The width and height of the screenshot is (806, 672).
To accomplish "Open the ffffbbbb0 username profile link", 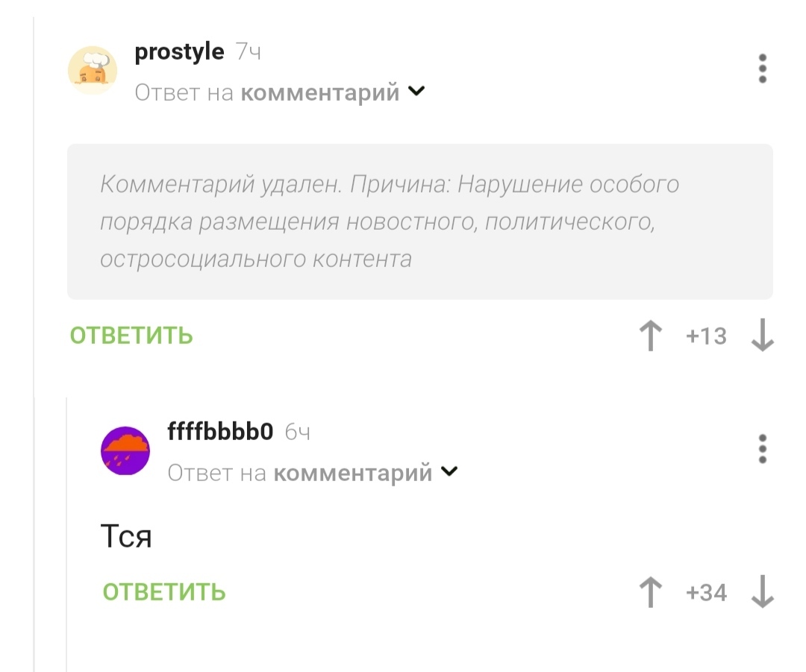I will 221,431.
